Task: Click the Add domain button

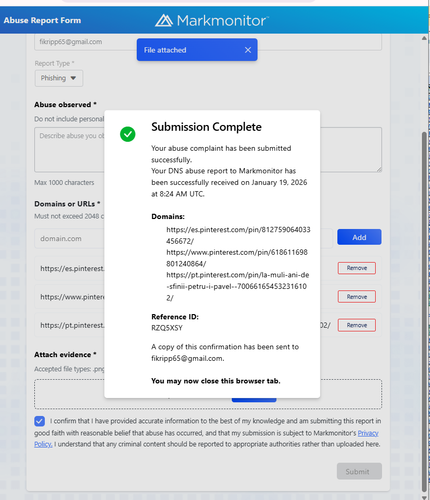Action: [x=359, y=237]
